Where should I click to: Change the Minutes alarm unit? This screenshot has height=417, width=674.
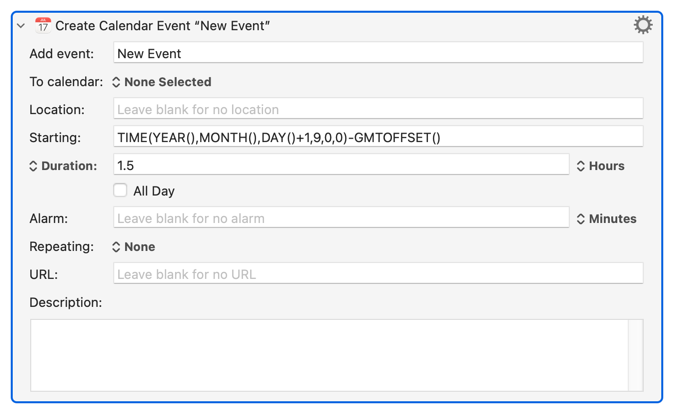click(606, 219)
